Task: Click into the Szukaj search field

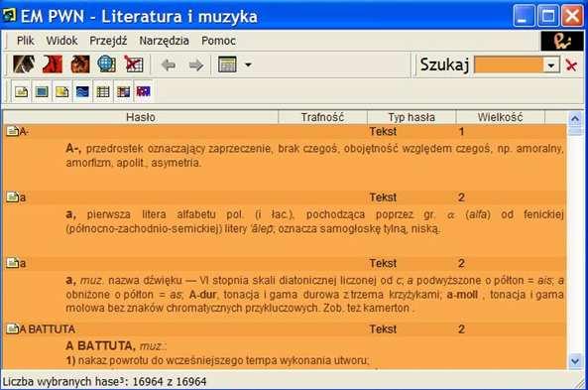Action: [x=509, y=65]
